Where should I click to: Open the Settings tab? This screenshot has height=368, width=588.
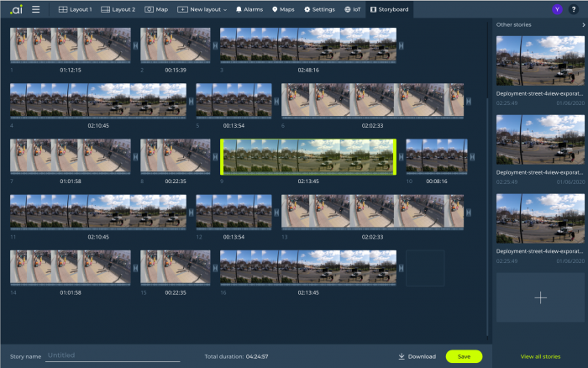(x=319, y=9)
